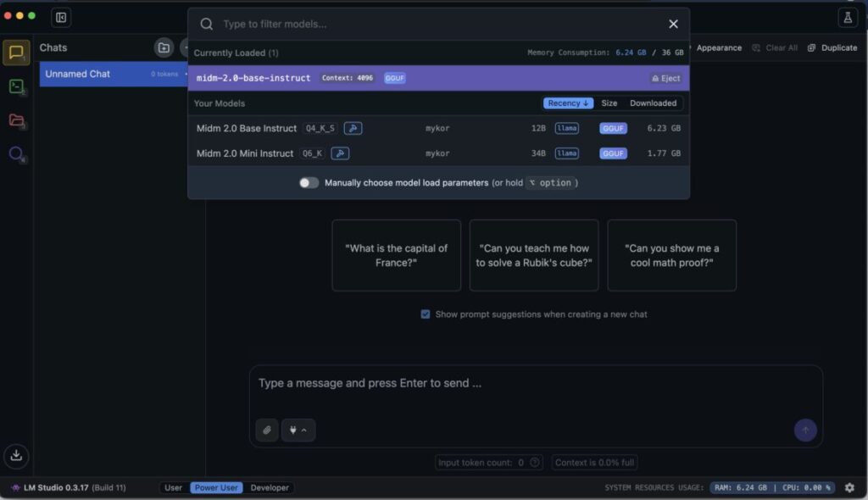The width and height of the screenshot is (868, 500).
Task: Sort models by Recency
Action: tap(568, 103)
